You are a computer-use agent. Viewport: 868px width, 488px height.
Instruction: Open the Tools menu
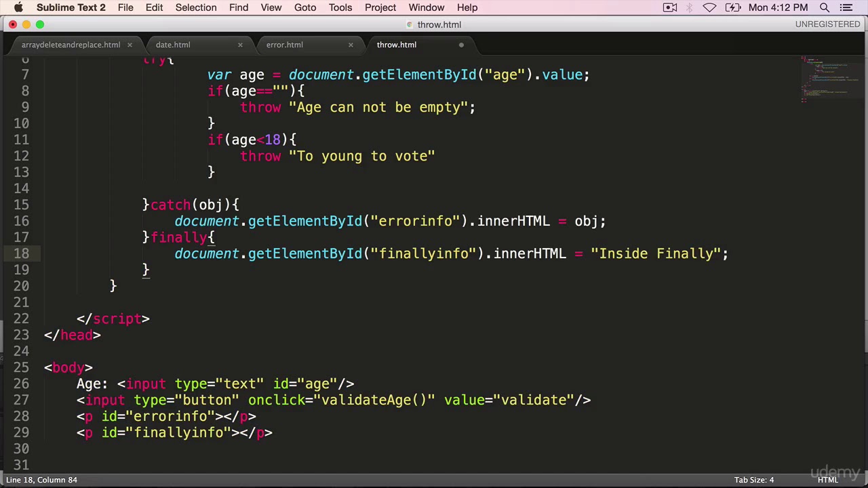click(340, 7)
